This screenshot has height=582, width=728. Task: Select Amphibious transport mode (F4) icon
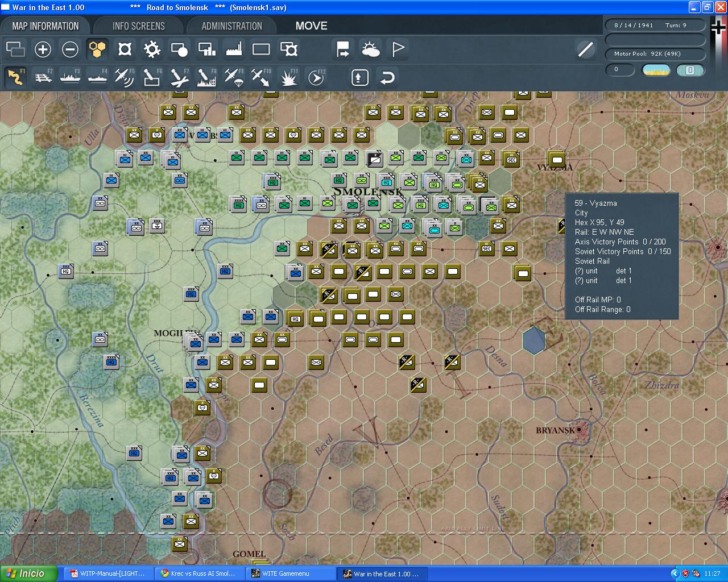[97, 77]
